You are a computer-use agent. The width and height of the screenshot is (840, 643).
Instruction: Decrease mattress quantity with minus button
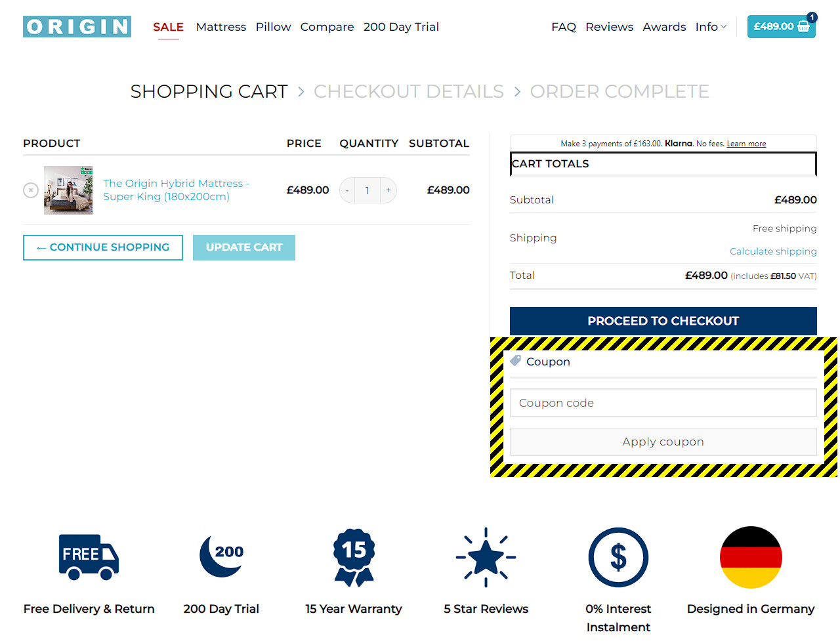click(x=347, y=190)
